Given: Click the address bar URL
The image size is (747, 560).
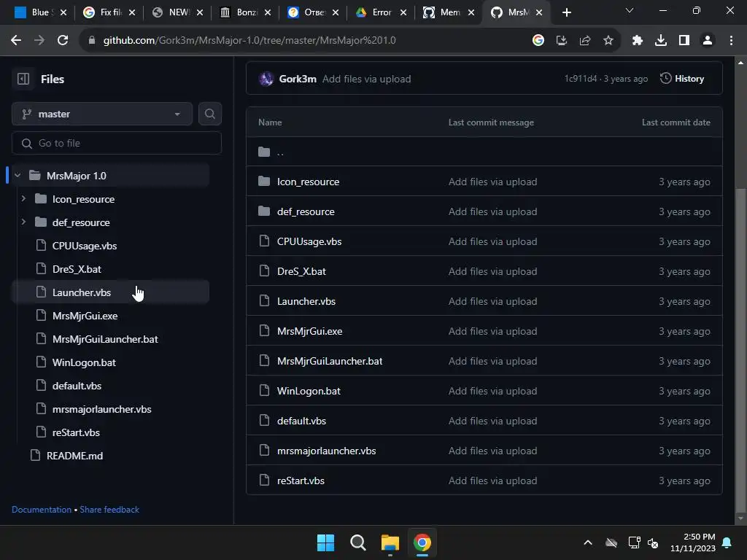Looking at the screenshot, I should pyautogui.click(x=249, y=41).
